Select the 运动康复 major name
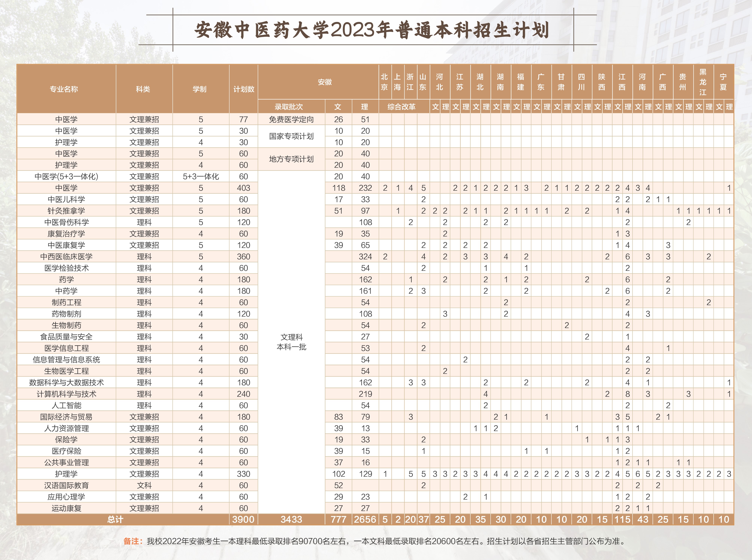Screen dimensions: 752x560 coord(66,508)
